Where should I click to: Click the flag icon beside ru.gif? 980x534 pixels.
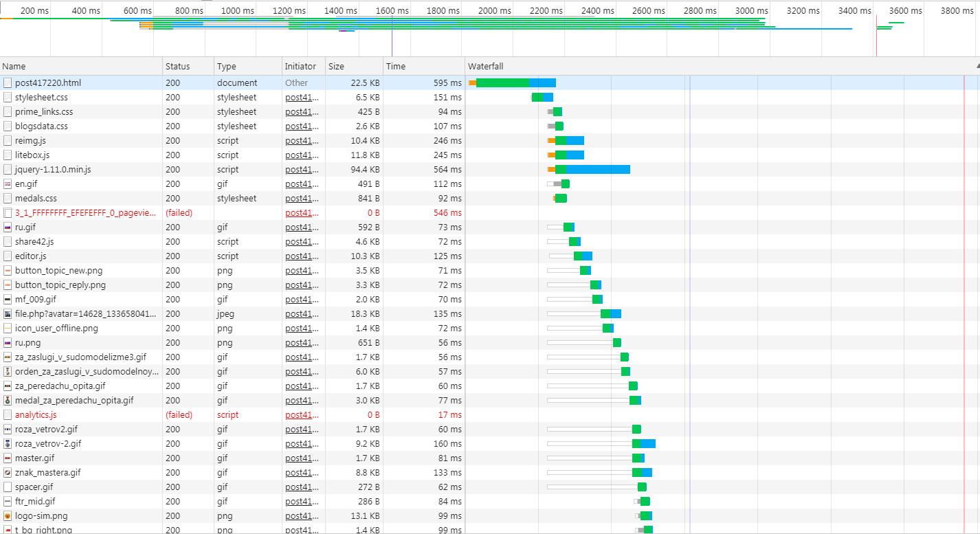(8, 227)
